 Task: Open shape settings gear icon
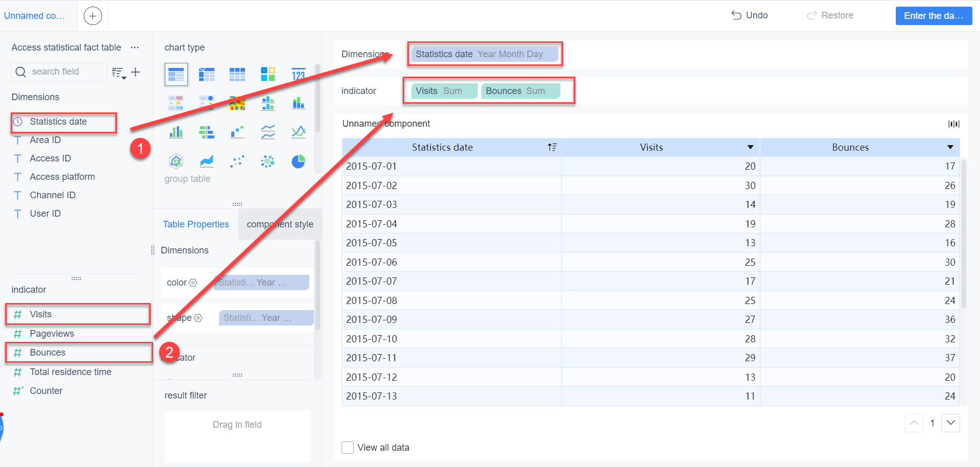pyautogui.click(x=198, y=318)
